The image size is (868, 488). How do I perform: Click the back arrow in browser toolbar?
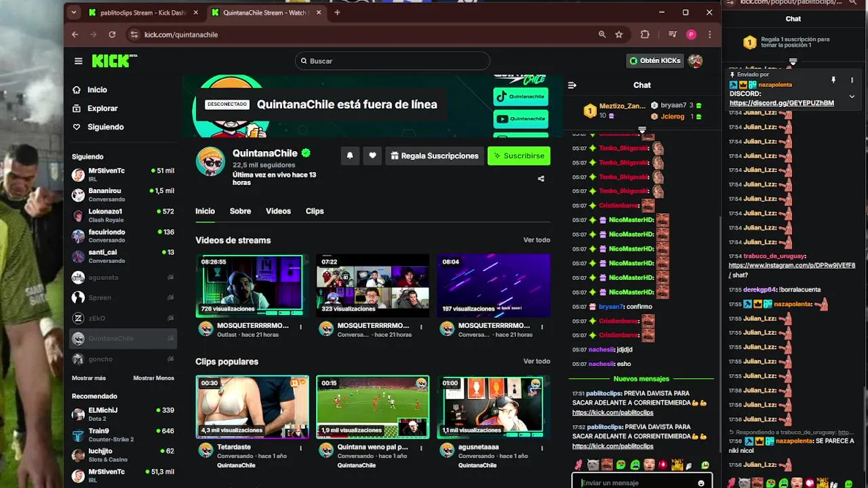75,35
